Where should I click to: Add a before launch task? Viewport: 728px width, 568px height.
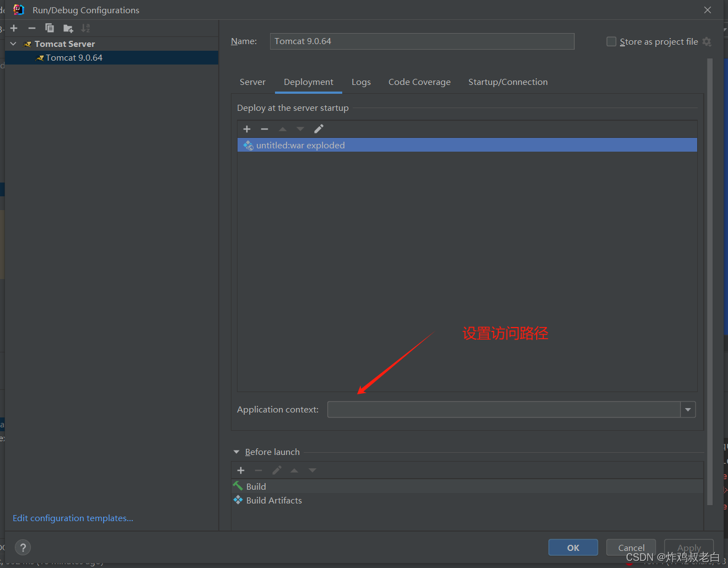coord(241,470)
